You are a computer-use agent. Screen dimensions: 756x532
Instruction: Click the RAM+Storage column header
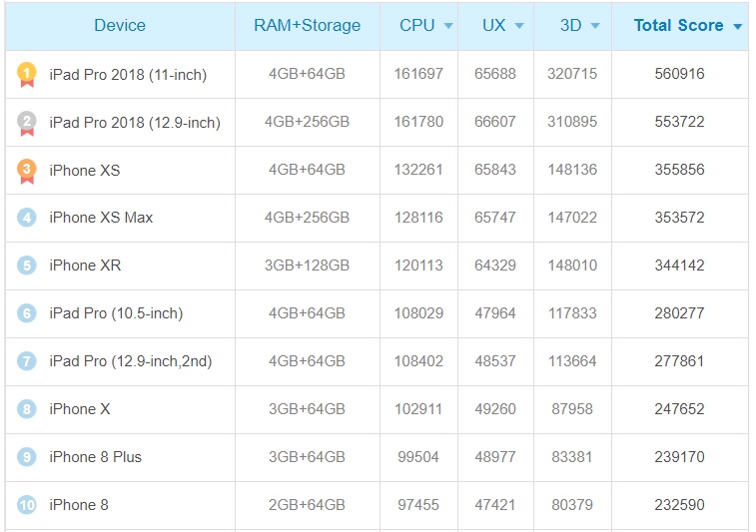tap(308, 26)
